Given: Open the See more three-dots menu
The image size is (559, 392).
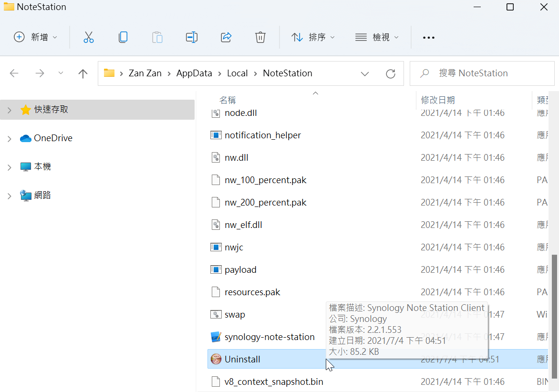Looking at the screenshot, I should (428, 37).
